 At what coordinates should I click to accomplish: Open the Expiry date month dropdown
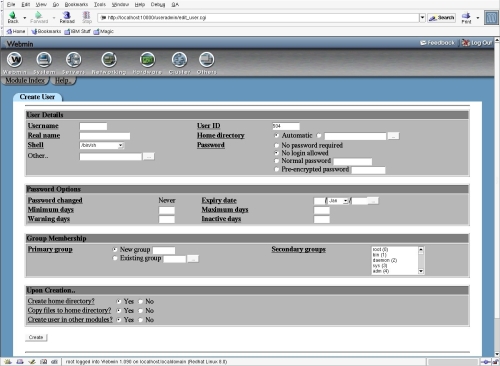[338, 201]
